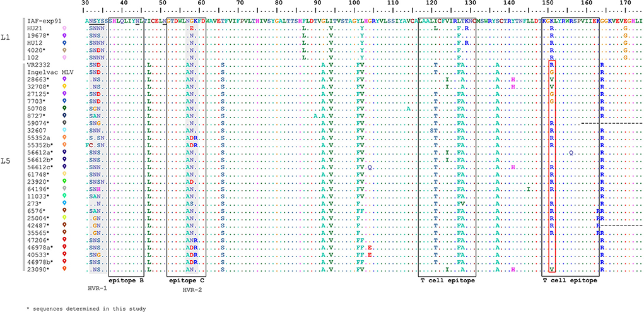Click the pin marker for 56612b
644x312 pixels.
pos(64,160)
